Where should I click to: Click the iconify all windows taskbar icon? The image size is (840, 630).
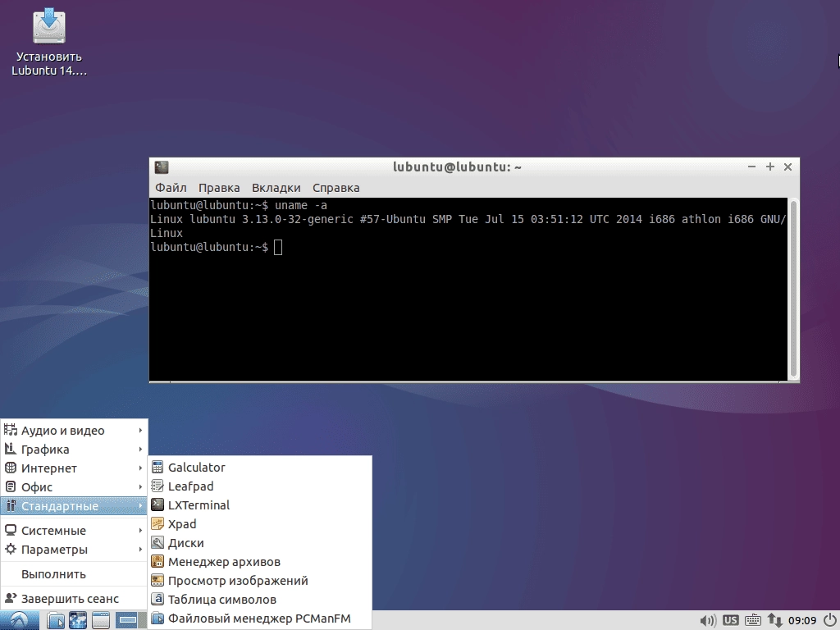[x=101, y=620]
